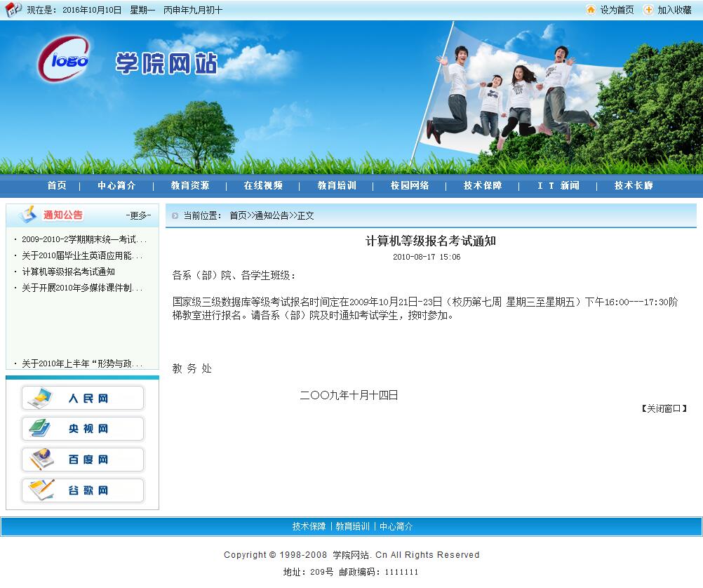Viewport: 703px width, 588px height.
Task: Click the article timestamp 2010-08-17 15:06
Action: pos(427,257)
